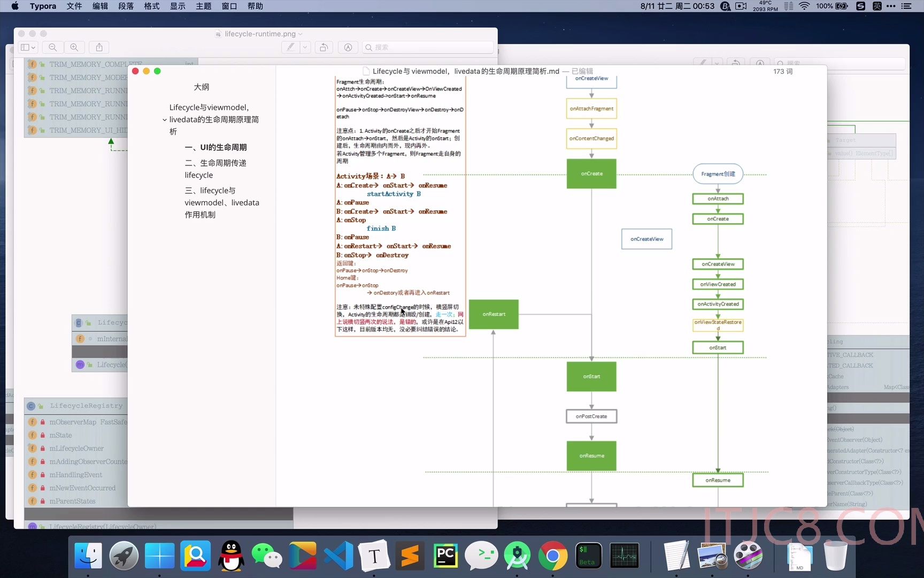Select the Markup pen tool in Preview
The height and width of the screenshot is (578, 924).
click(x=290, y=47)
